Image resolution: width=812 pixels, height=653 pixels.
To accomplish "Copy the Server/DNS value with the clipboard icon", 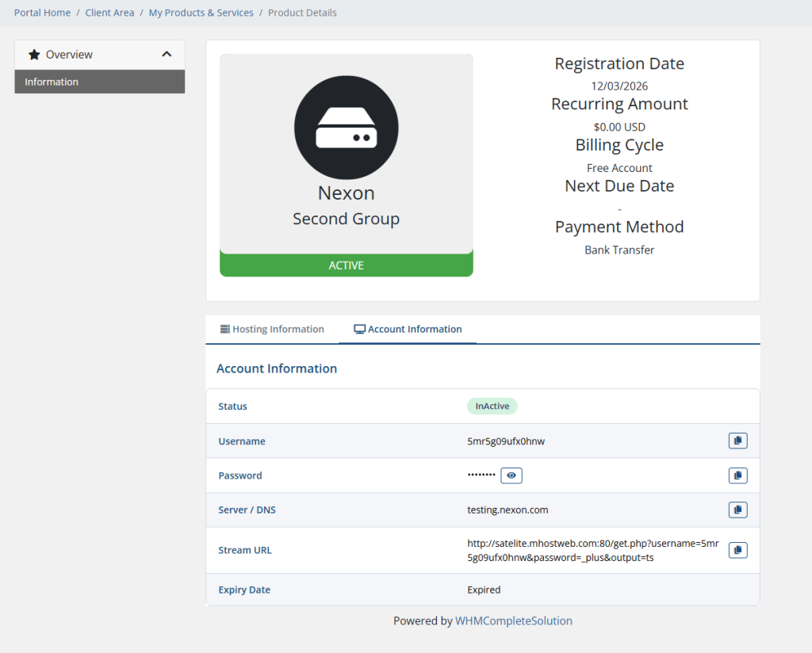I will click(x=737, y=510).
